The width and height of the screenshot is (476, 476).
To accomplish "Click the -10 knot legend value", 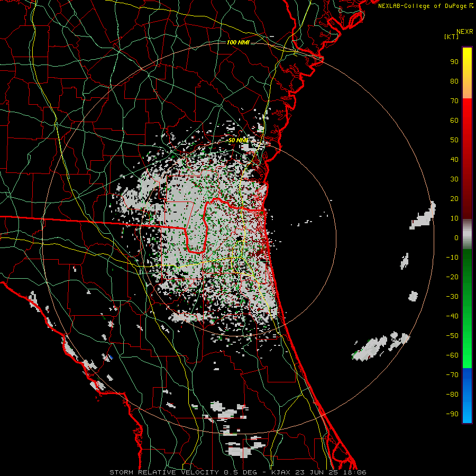I will [x=452, y=258].
